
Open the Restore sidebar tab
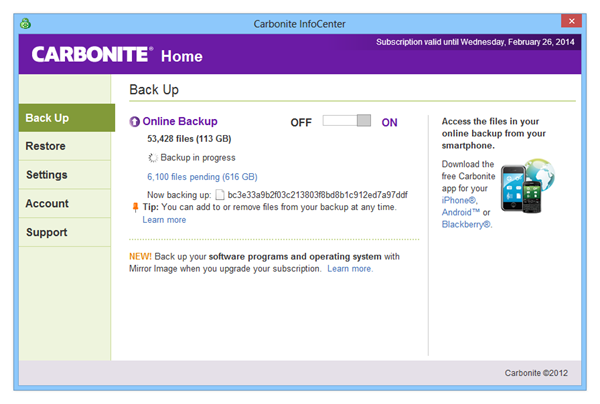pos(65,146)
